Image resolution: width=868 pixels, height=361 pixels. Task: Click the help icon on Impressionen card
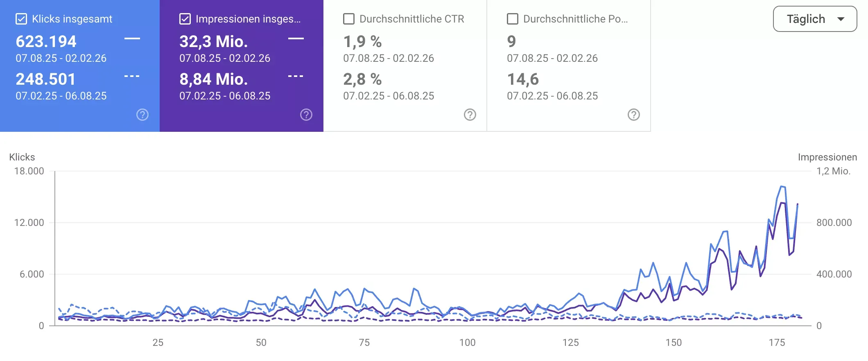(x=306, y=115)
